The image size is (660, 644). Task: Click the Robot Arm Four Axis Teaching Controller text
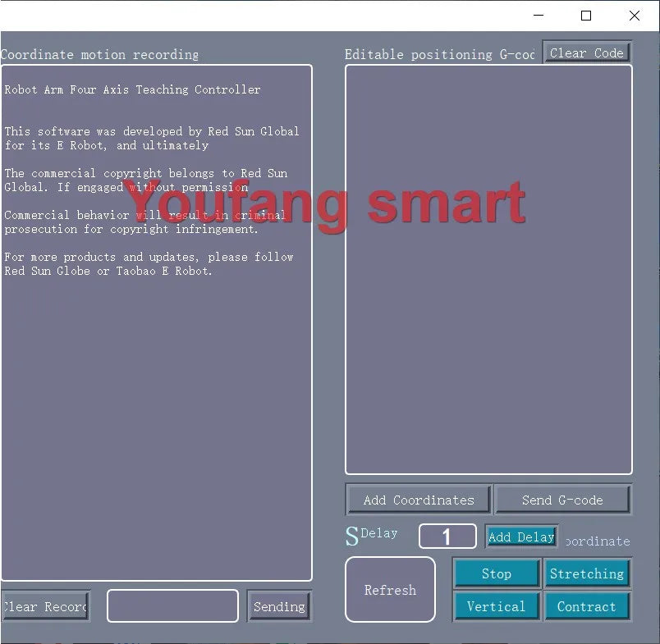pyautogui.click(x=132, y=89)
